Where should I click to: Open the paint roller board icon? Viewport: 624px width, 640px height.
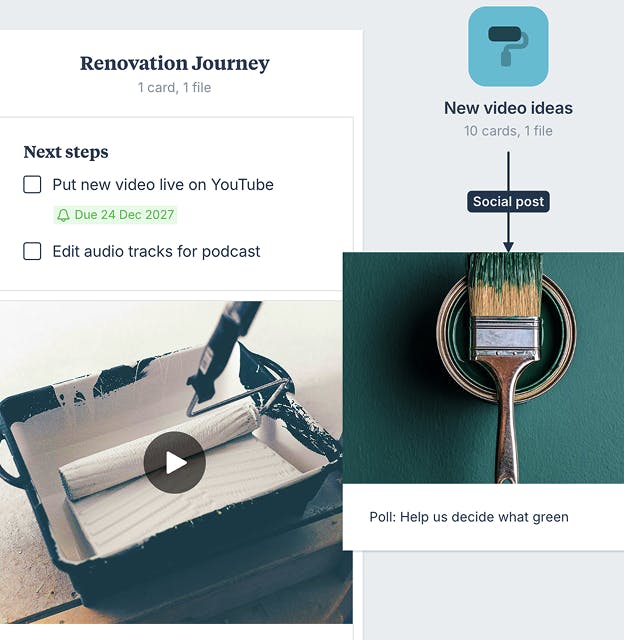(508, 46)
